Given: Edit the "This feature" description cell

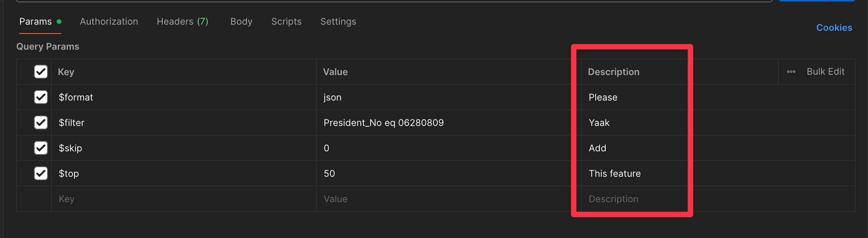Looking at the screenshot, I should [x=615, y=174].
